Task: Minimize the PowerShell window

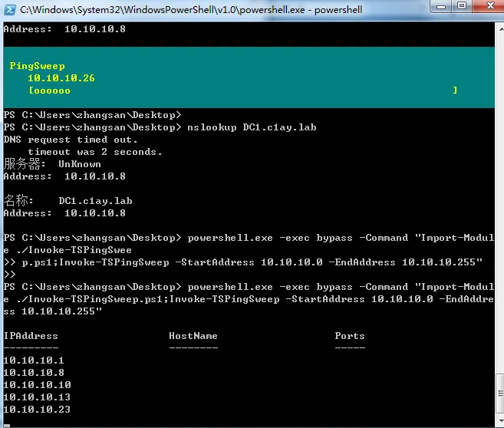Action: click(443, 7)
